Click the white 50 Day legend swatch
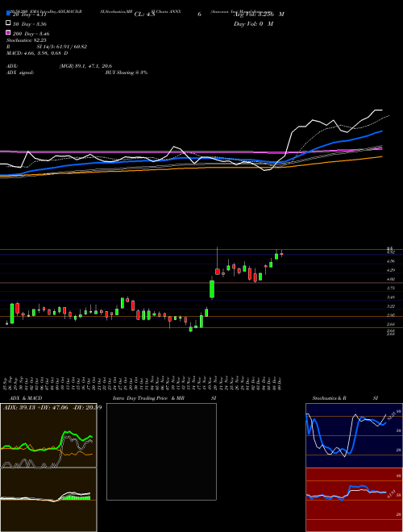The width and height of the screenshot is (403, 532). (x=8, y=23)
